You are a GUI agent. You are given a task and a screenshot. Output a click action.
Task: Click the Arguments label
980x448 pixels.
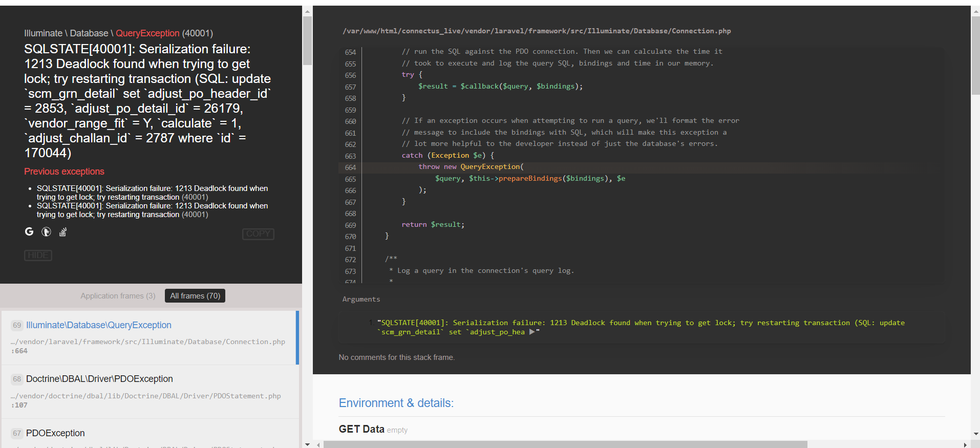coord(361,299)
